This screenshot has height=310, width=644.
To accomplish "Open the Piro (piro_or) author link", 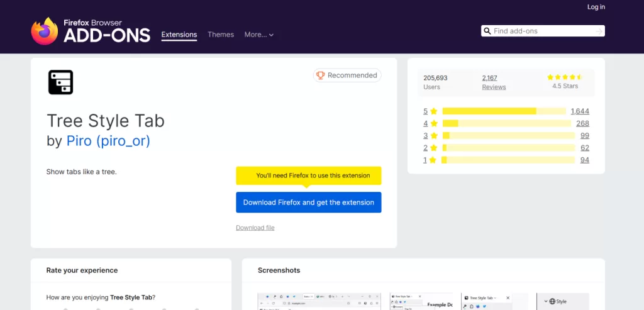I will coord(108,141).
